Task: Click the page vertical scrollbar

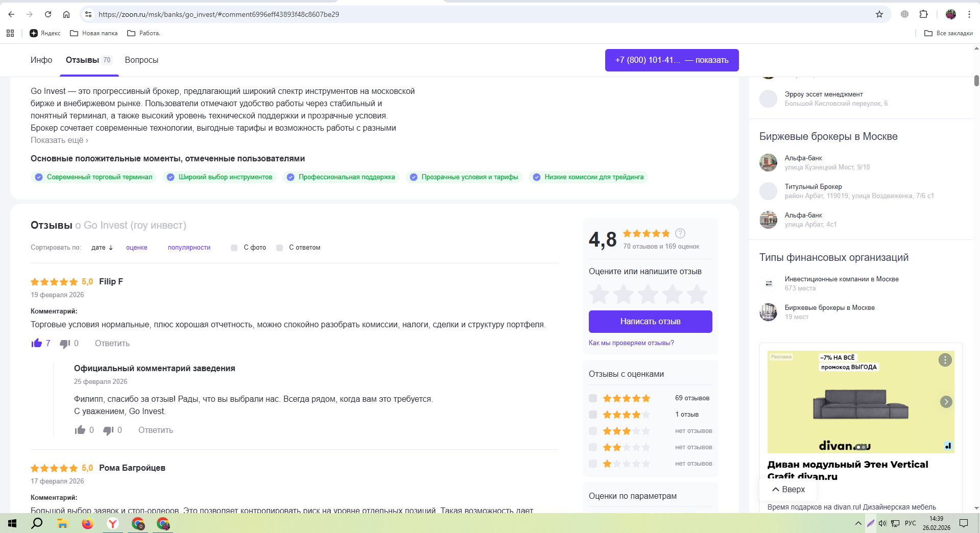Action: (976, 81)
